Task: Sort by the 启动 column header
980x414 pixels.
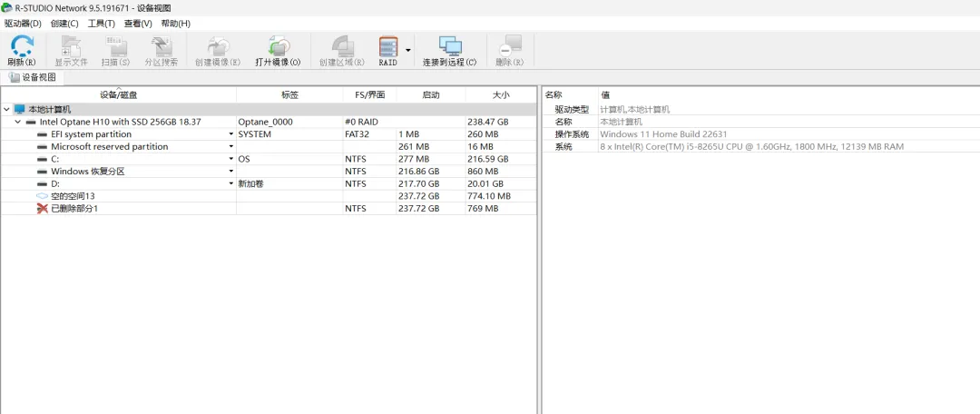Action: (x=431, y=95)
